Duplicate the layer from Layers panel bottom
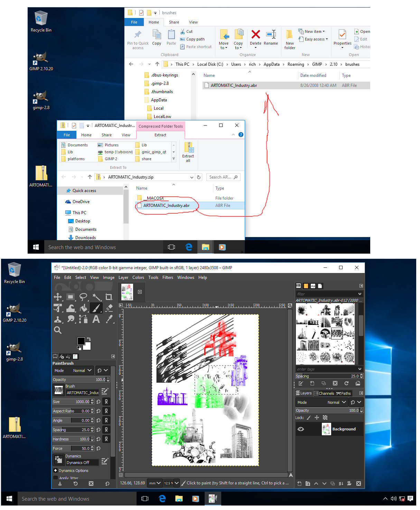The width and height of the screenshot is (420, 510). (x=333, y=484)
